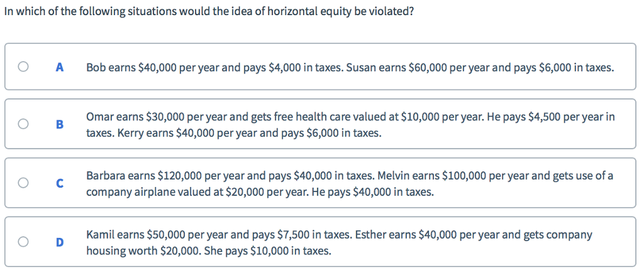644x279 pixels.
Task: Pick the radio button for option D
Action: 23,241
